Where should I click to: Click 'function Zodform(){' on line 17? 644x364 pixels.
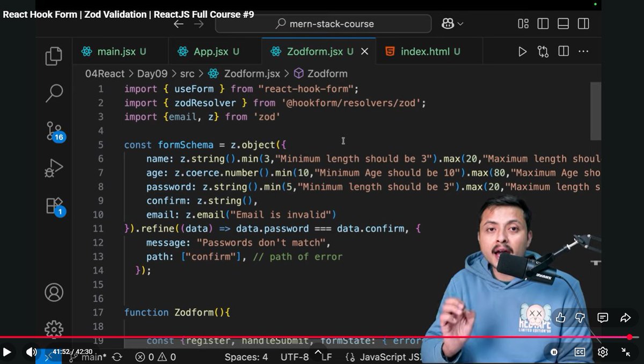(x=177, y=312)
